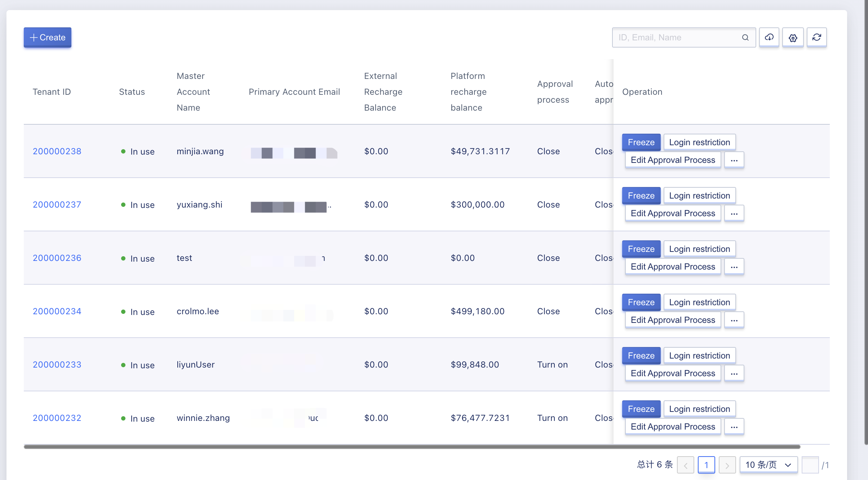
Task: Click the Approval process column header
Action: pyautogui.click(x=555, y=92)
